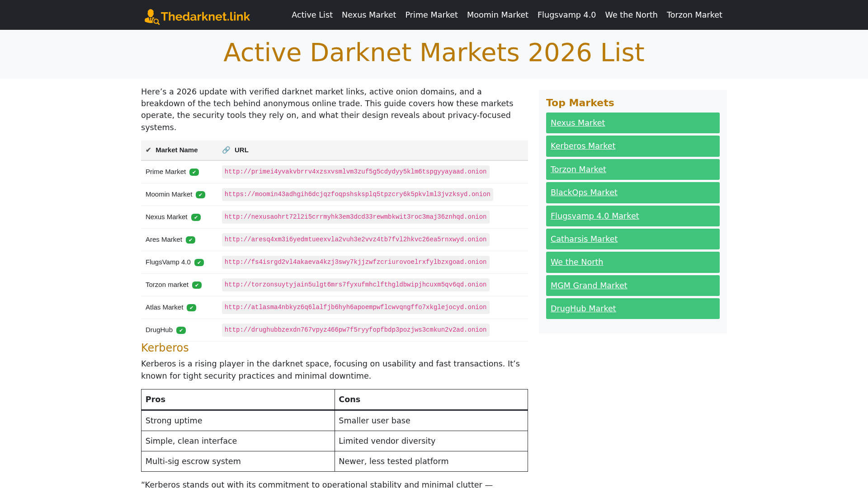This screenshot has height=488, width=868.
Task: Click the "Atlas Market" name cell
Action: pyautogui.click(x=164, y=307)
